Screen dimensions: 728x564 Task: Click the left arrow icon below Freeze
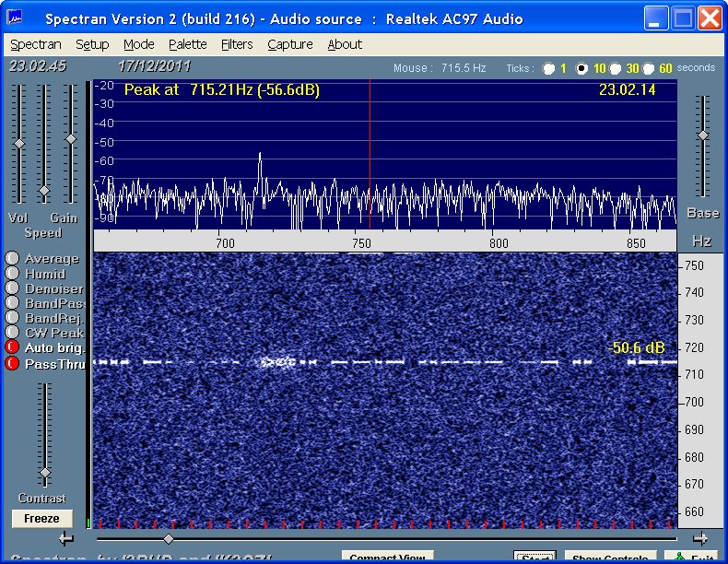[x=66, y=539]
